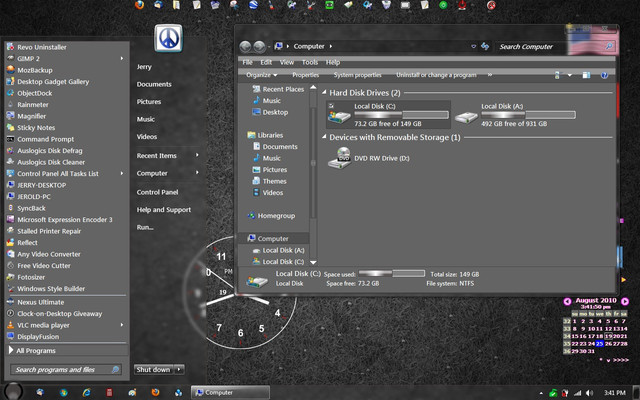Expand Recent Items arrow in Start menu
640x400 pixels.
[197, 155]
